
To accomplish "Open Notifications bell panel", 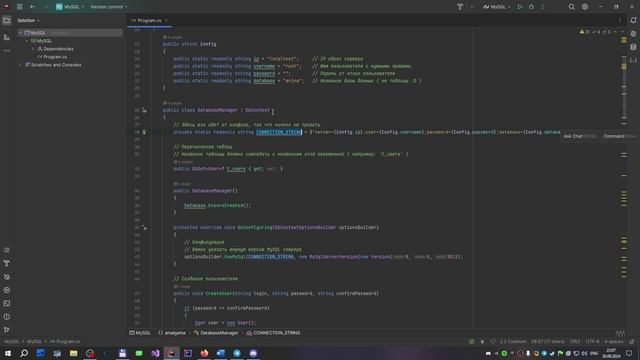I will [633, 20].
